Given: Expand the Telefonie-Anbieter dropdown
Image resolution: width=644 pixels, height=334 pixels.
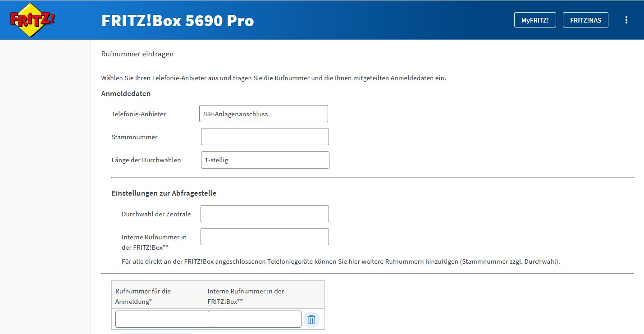Looking at the screenshot, I should [x=263, y=114].
